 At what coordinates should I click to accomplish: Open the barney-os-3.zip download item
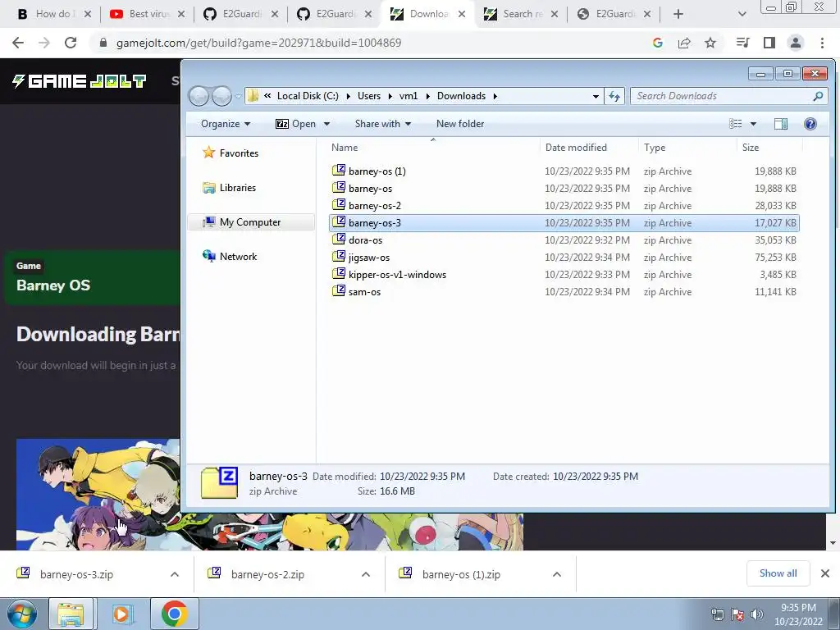(76, 574)
